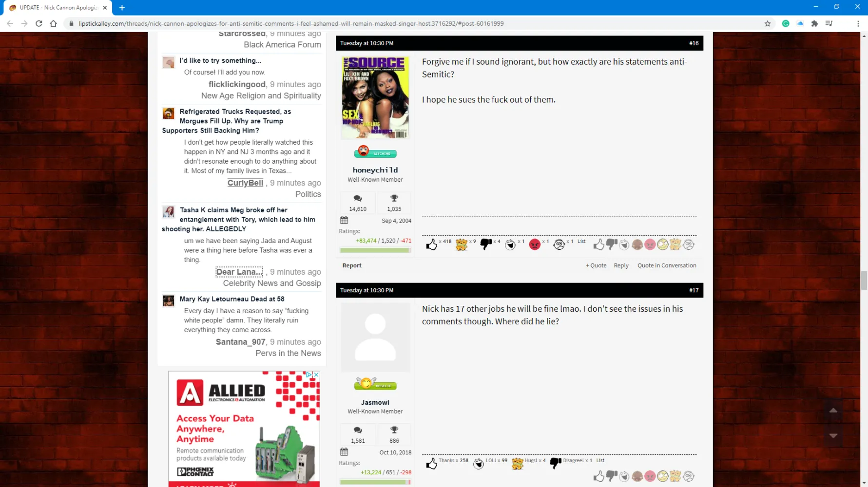
Task: Reply to honeychild's post
Action: [x=621, y=265]
